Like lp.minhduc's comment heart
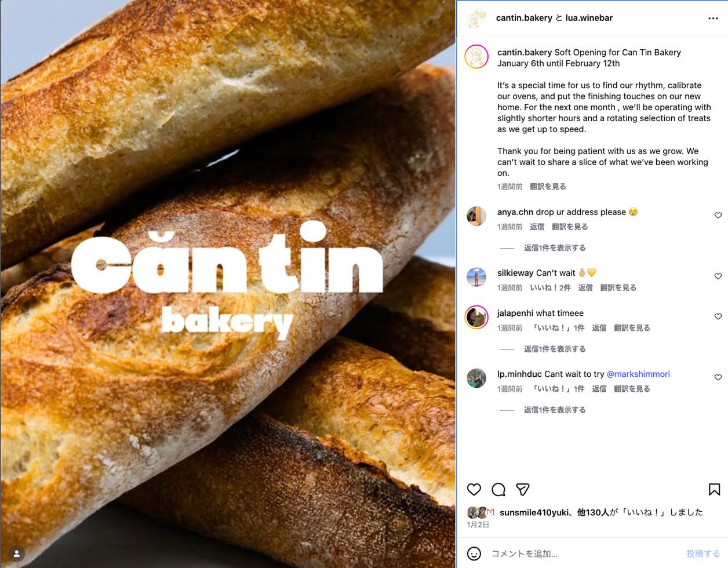Screen dimensions: 728x568 718,377
